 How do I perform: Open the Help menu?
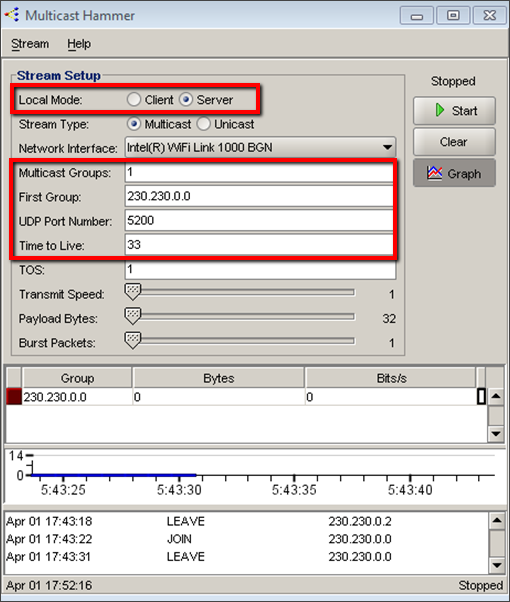[x=79, y=44]
